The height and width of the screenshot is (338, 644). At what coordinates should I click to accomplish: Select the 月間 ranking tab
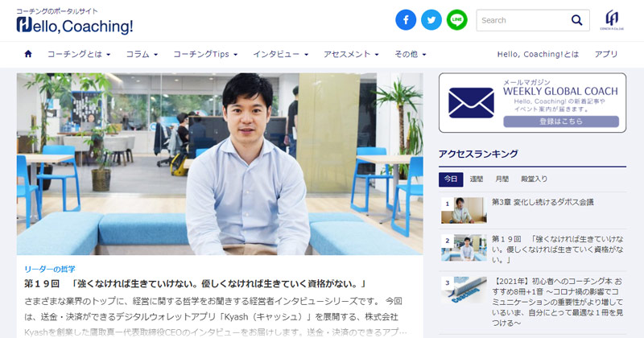pos(502,179)
